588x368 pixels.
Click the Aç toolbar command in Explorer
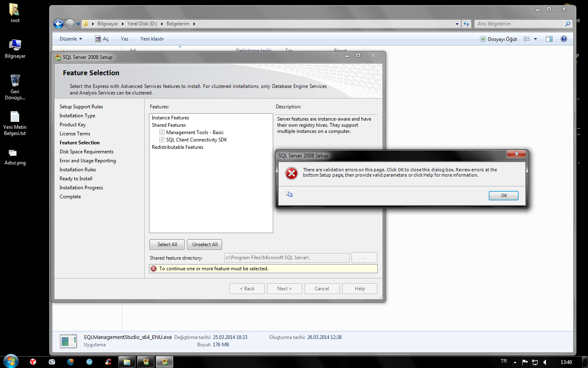click(x=102, y=39)
